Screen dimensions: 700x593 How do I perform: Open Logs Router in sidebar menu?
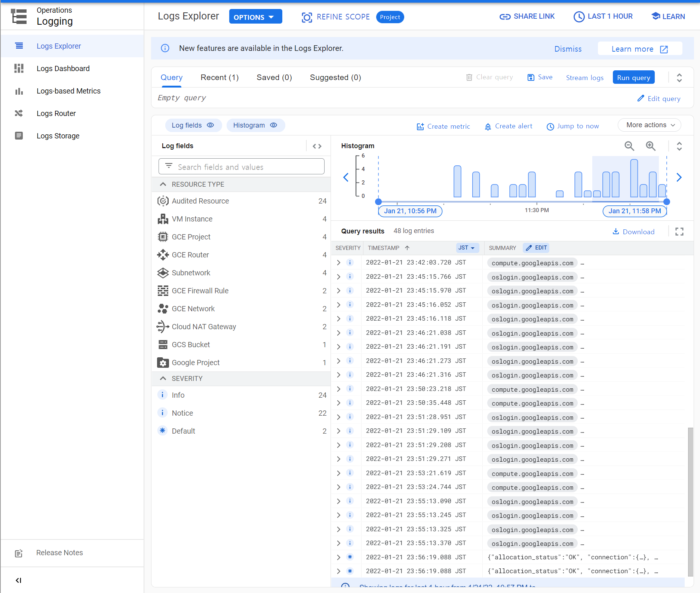72,113
